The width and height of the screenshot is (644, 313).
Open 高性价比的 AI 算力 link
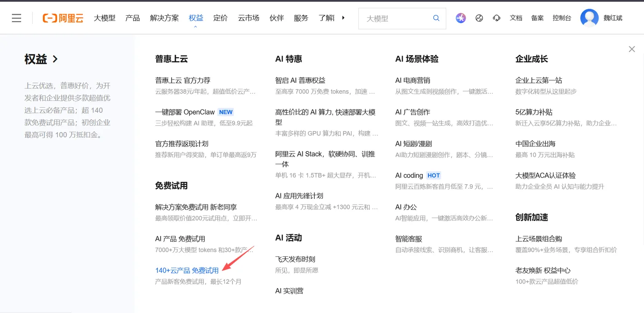[326, 117]
